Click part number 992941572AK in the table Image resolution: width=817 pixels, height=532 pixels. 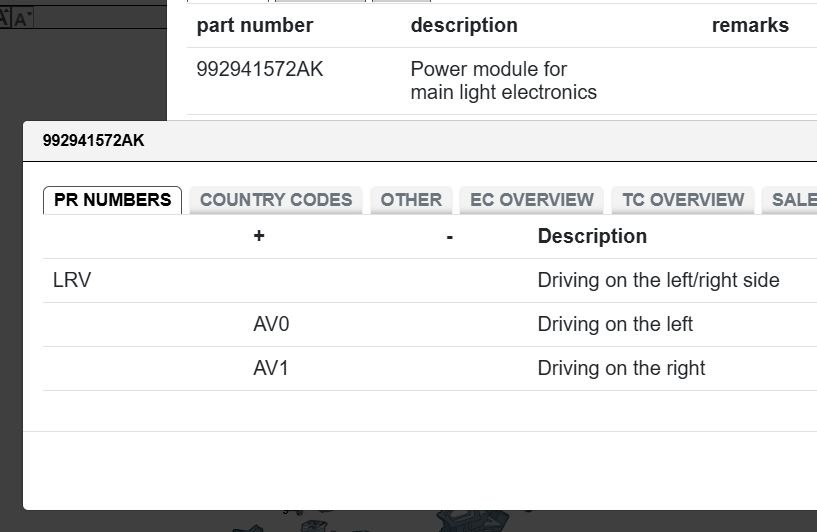click(x=260, y=69)
